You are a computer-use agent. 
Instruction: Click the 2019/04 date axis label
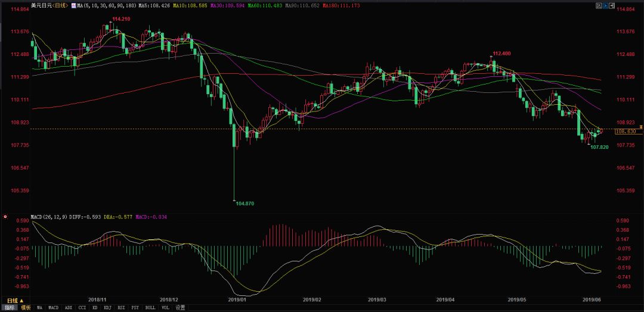click(446, 299)
